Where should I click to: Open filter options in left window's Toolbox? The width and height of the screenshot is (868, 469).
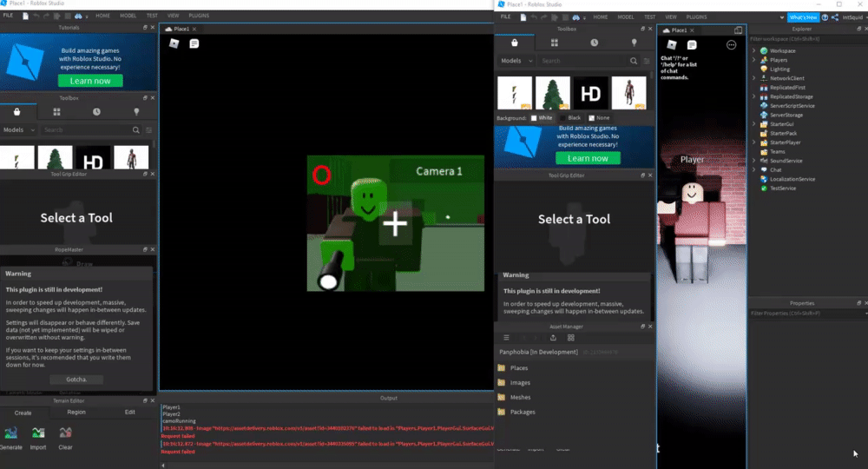149,130
